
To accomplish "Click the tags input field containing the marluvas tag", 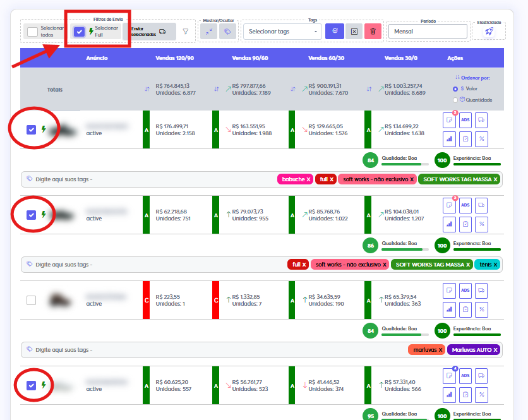I will tap(261, 350).
